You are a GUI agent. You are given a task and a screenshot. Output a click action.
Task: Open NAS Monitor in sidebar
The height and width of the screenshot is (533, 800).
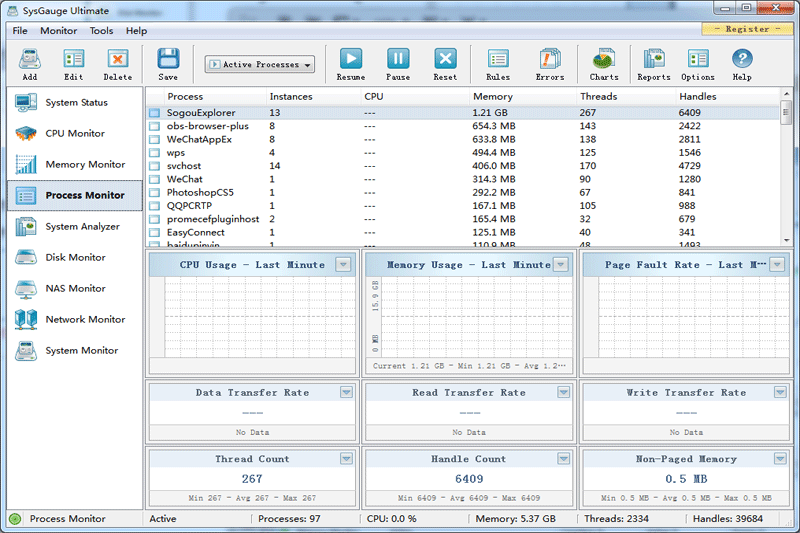(x=74, y=289)
